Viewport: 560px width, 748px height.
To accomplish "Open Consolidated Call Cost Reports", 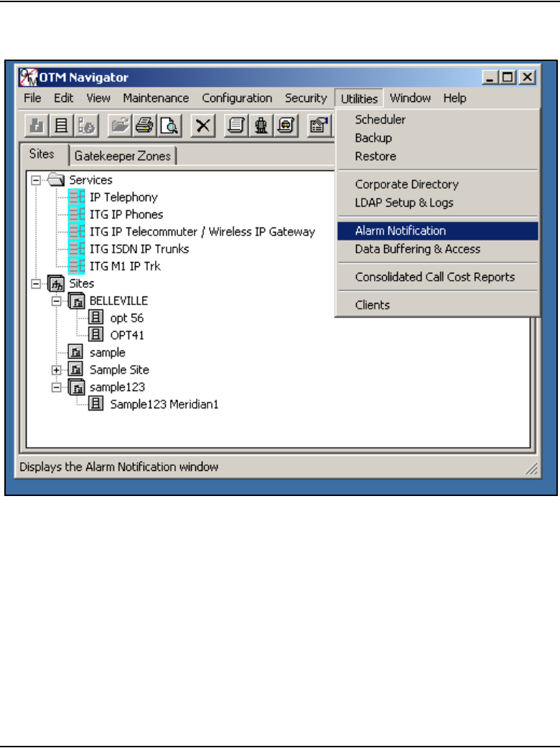I will [438, 277].
